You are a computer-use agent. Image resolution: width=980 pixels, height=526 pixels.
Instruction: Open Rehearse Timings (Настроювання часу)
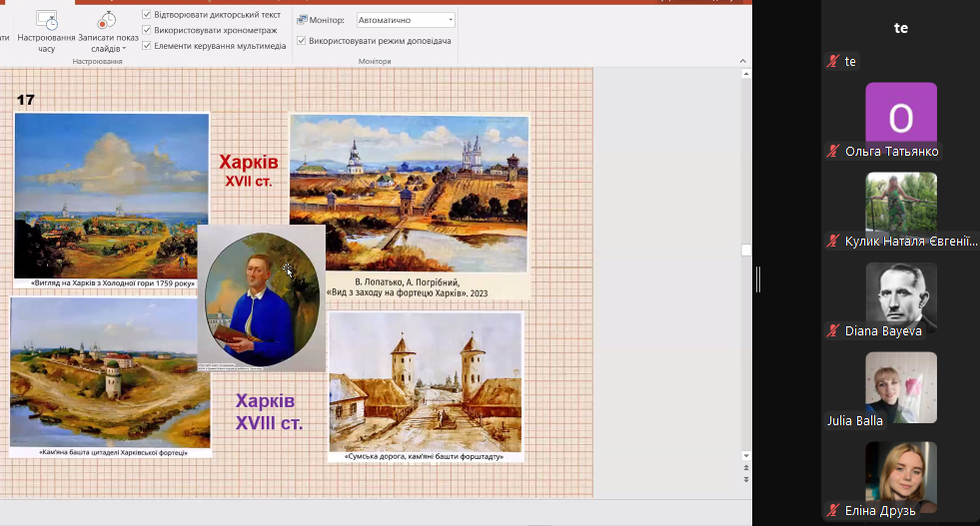tap(46, 31)
